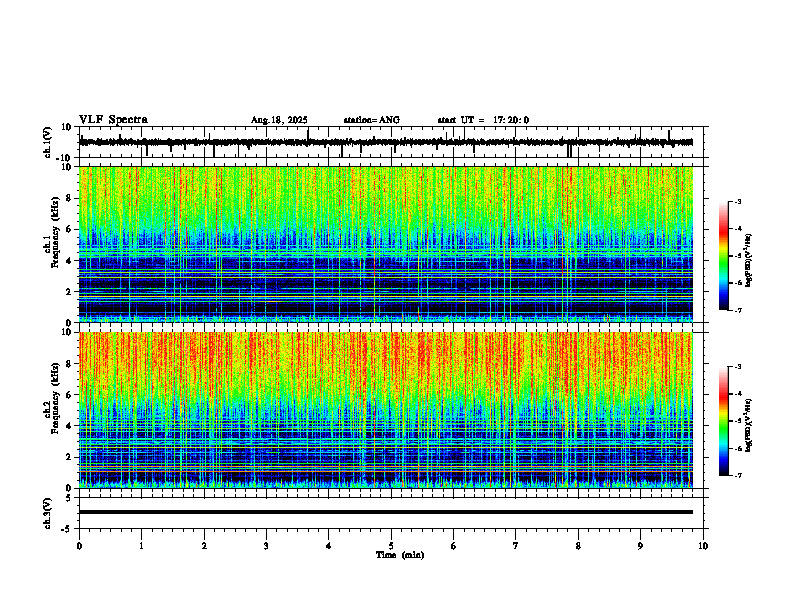Click the "2" kHz tick on the ch.1 spectrogram

pyautogui.click(x=69, y=291)
